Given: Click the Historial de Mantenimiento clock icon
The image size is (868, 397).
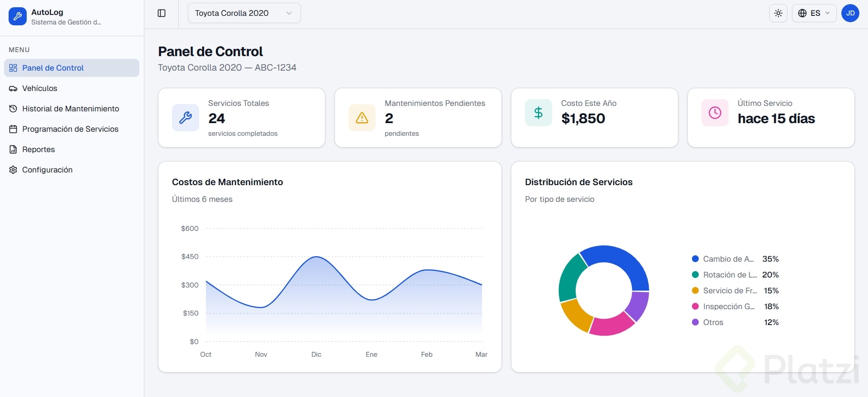Looking at the screenshot, I should tap(13, 109).
